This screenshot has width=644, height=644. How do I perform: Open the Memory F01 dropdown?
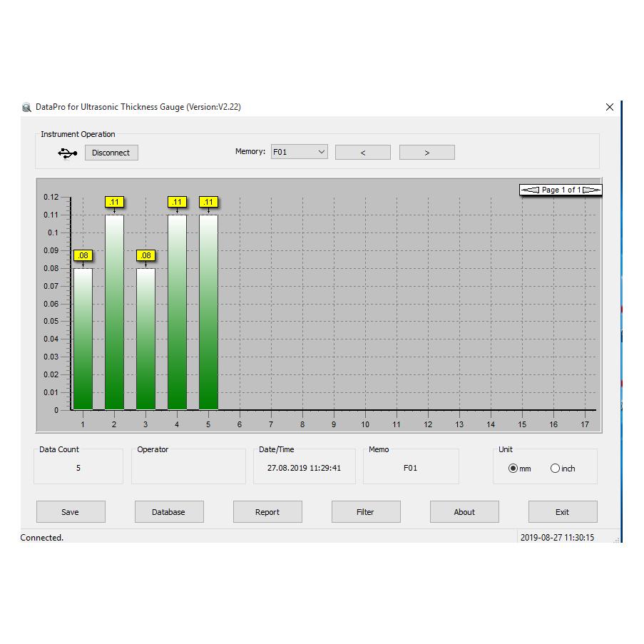299,152
